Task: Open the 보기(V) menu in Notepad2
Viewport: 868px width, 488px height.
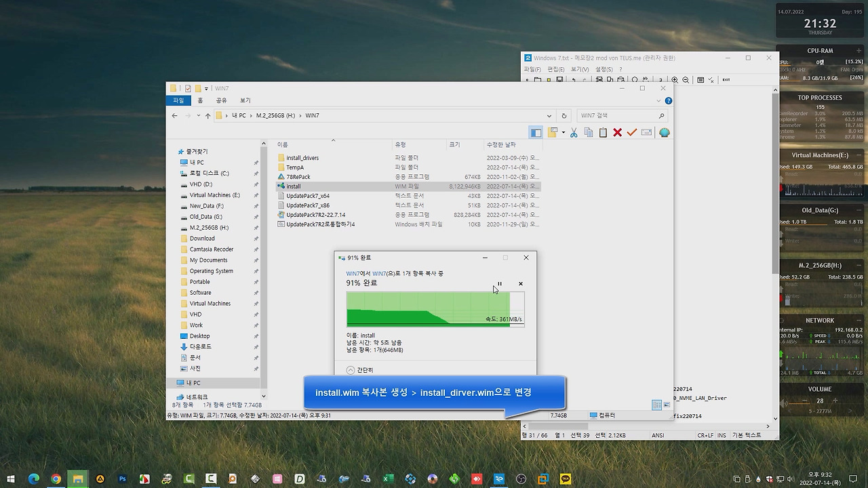Action: point(580,69)
